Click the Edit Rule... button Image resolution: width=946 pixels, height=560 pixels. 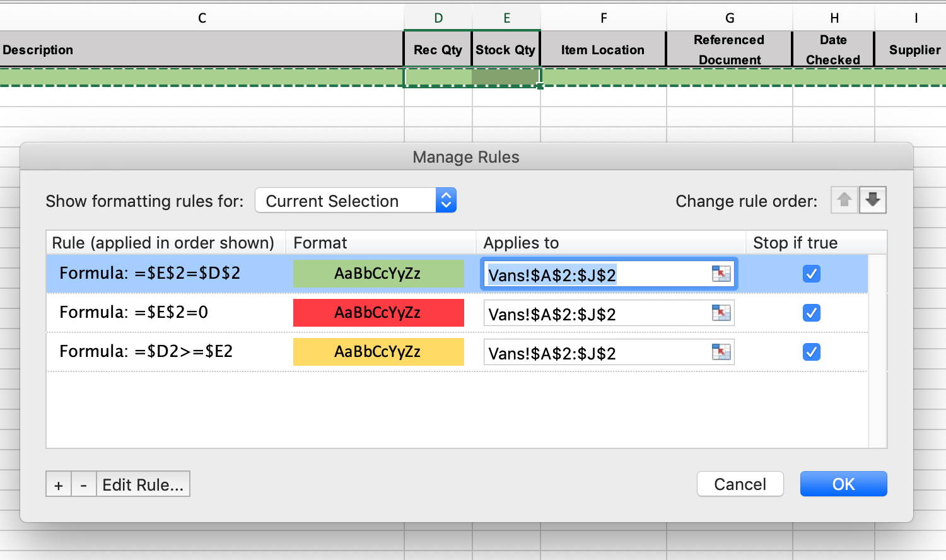[143, 484]
